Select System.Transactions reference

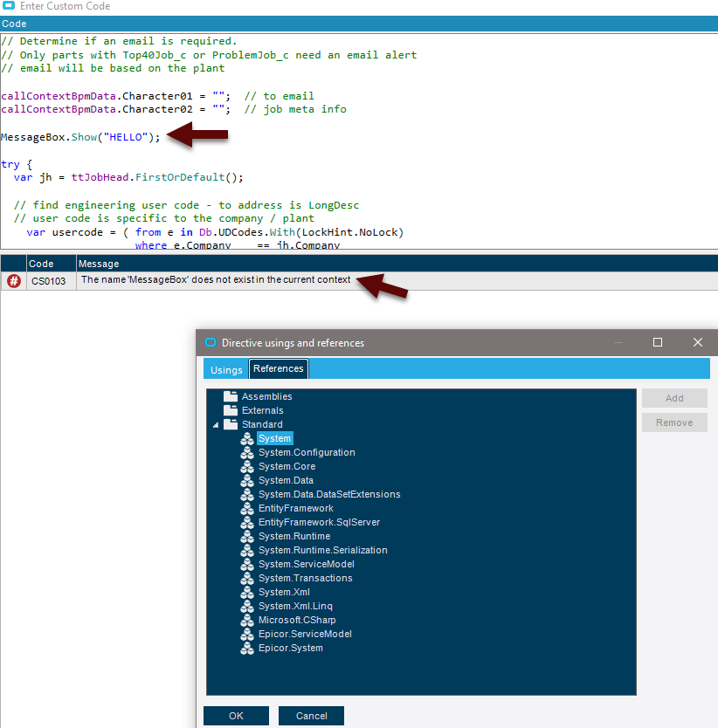pyautogui.click(x=306, y=578)
